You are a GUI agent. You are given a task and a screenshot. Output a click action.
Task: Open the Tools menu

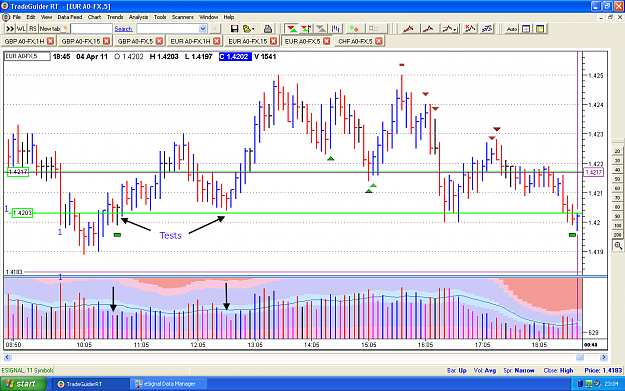coord(160,17)
